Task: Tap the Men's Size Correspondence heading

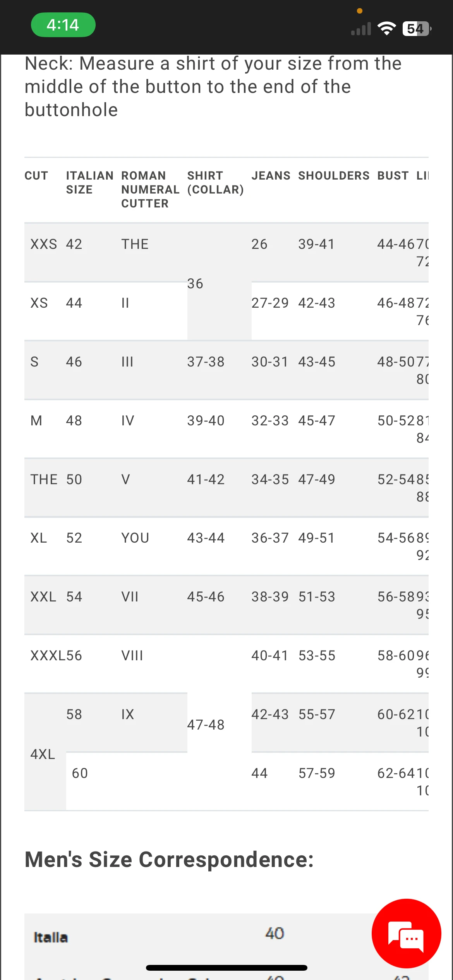Action: (169, 860)
